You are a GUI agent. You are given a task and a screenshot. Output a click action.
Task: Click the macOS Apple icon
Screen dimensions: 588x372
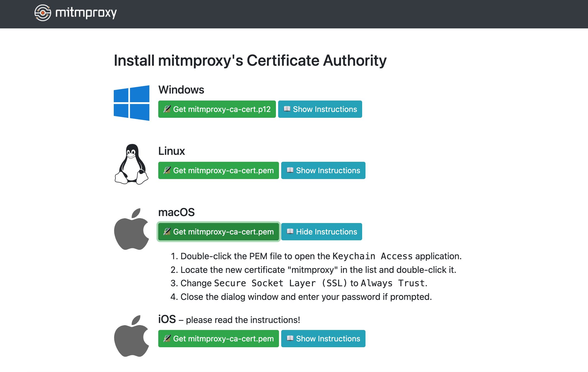coord(132,229)
